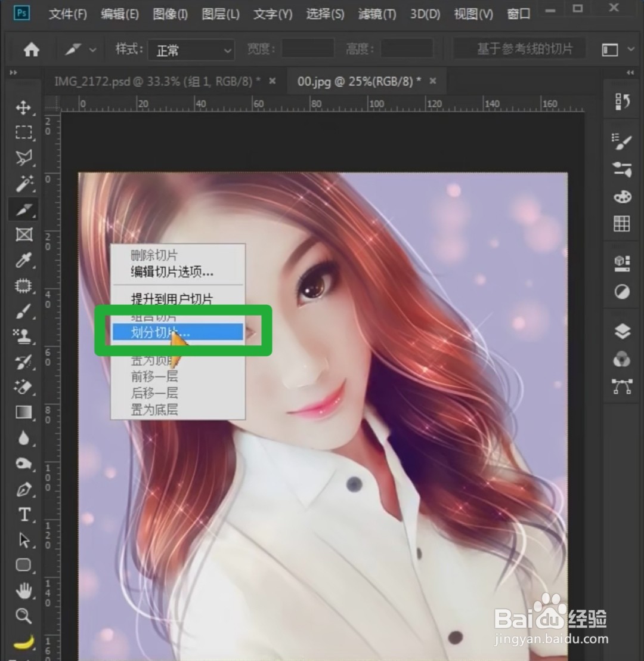644x661 pixels.
Task: Open the Libraries panel icon
Action: coord(622,264)
